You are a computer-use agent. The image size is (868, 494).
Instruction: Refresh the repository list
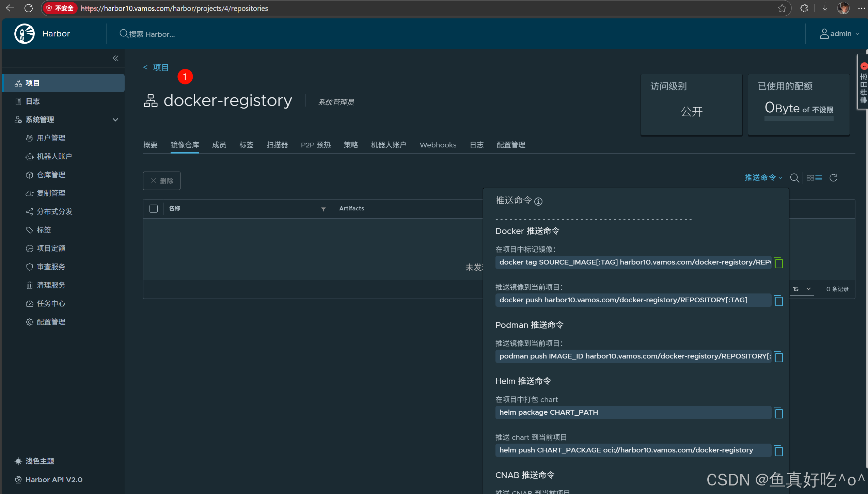[x=833, y=178]
